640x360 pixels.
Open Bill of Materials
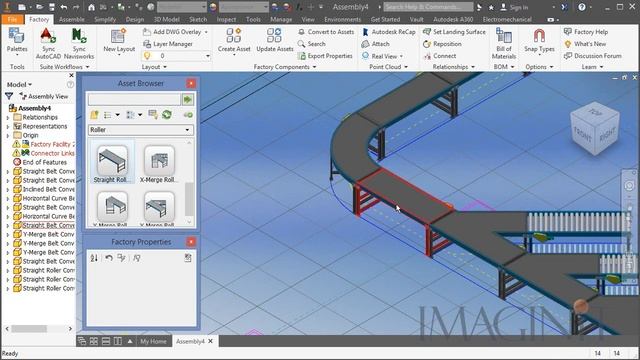504,44
